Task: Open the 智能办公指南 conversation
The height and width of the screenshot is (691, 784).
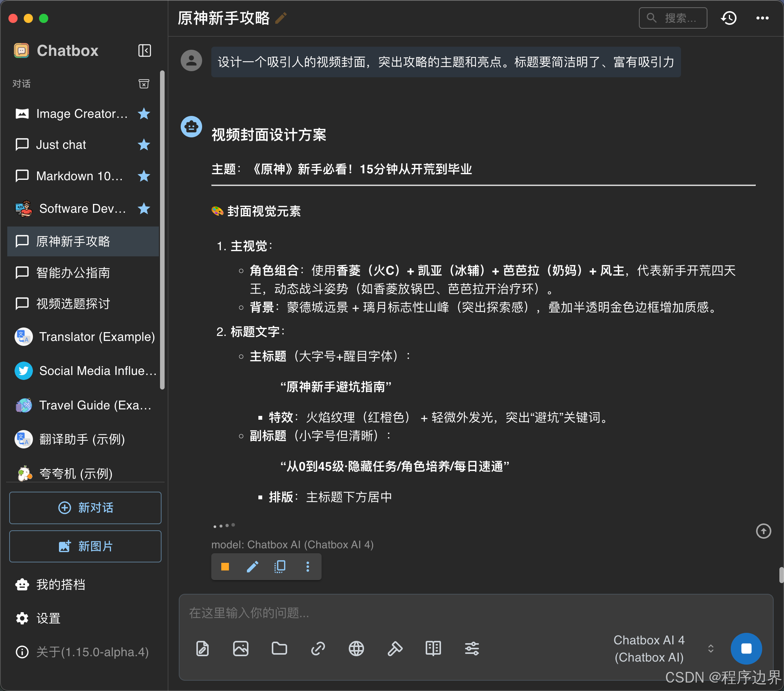Action: (83, 273)
